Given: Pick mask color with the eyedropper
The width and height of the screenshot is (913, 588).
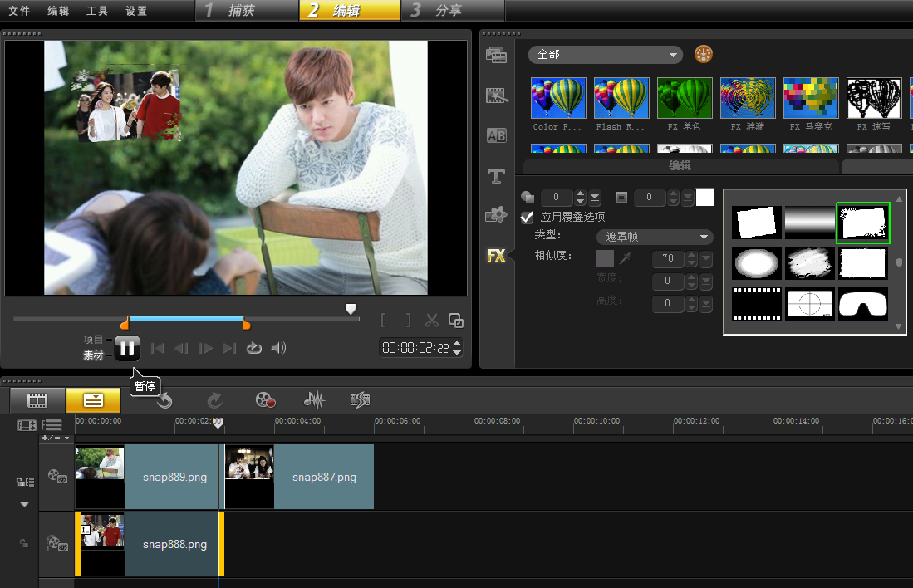Looking at the screenshot, I should (x=626, y=258).
